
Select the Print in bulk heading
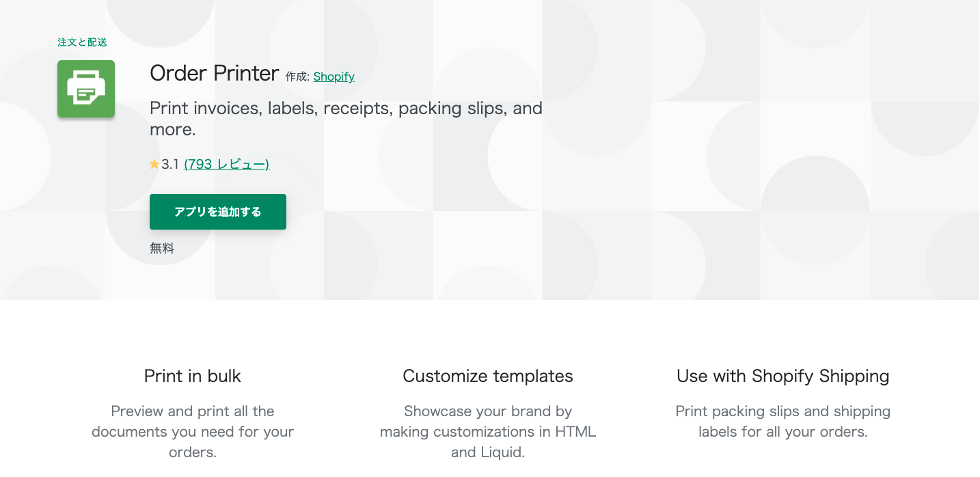(193, 376)
